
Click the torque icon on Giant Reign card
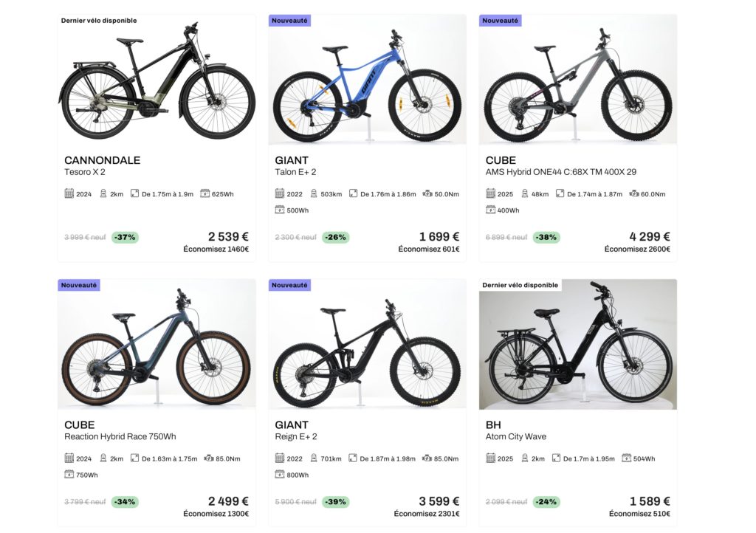point(427,458)
